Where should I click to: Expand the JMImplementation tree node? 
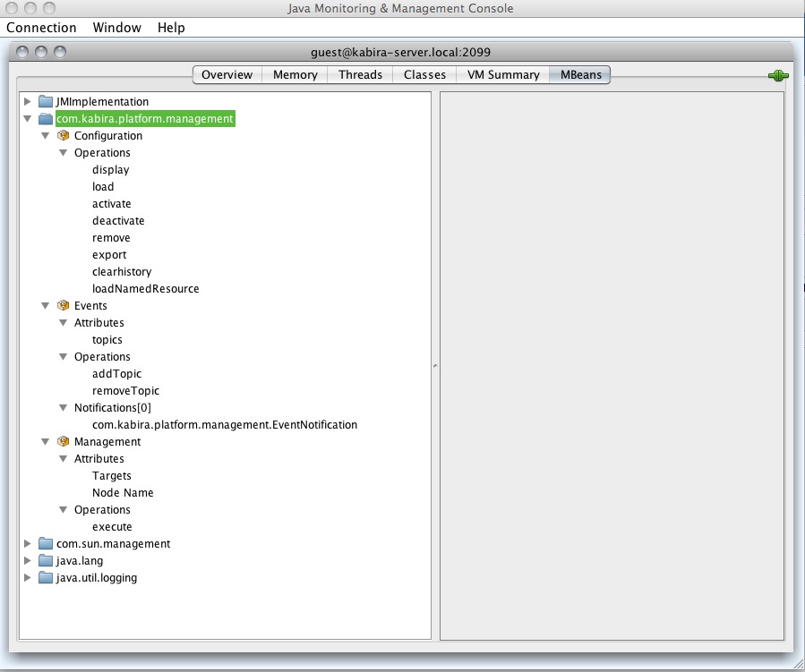coord(27,101)
